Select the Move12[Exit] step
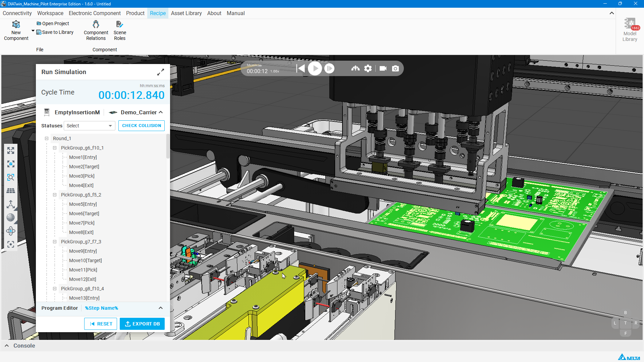Screen dimensions: 644x362 pyautogui.click(x=83, y=279)
